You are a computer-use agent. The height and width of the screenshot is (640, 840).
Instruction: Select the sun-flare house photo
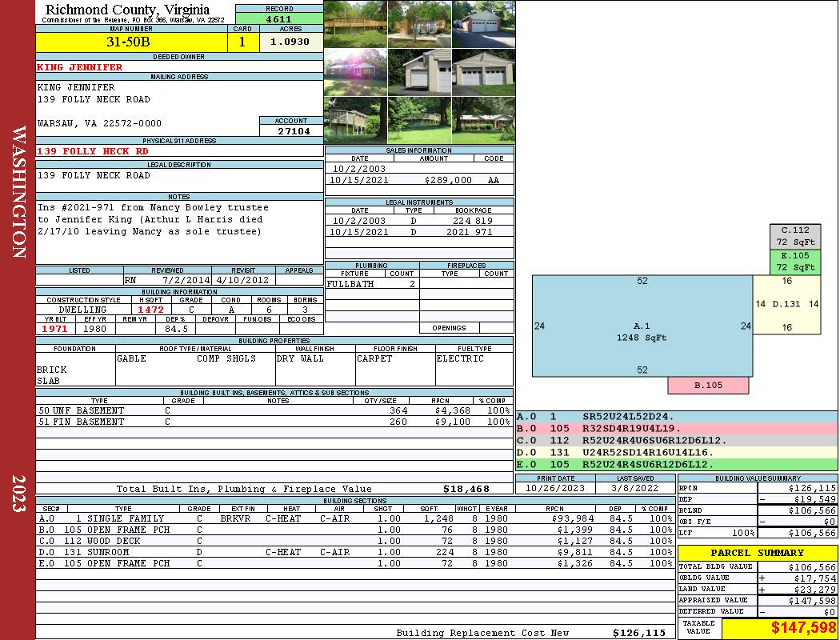click(355, 72)
